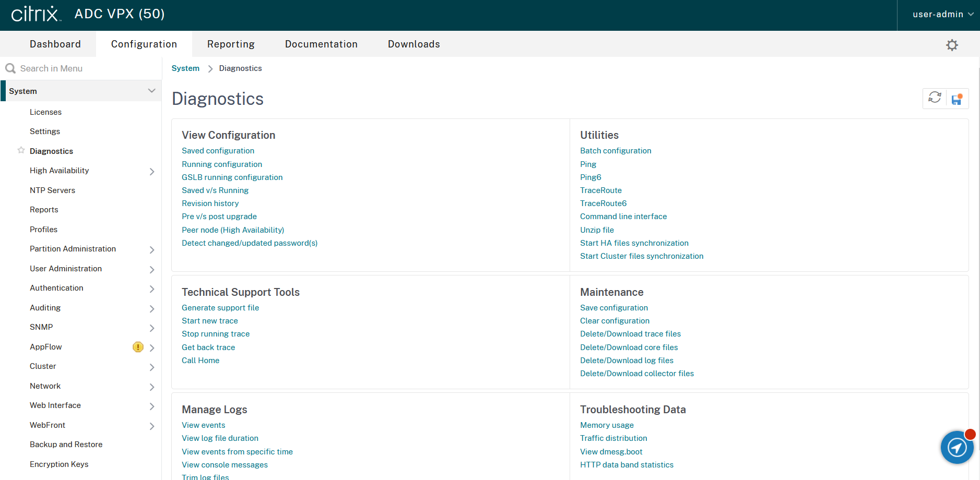Click the System breadcrumb link
The image size is (980, 480).
pos(185,68)
